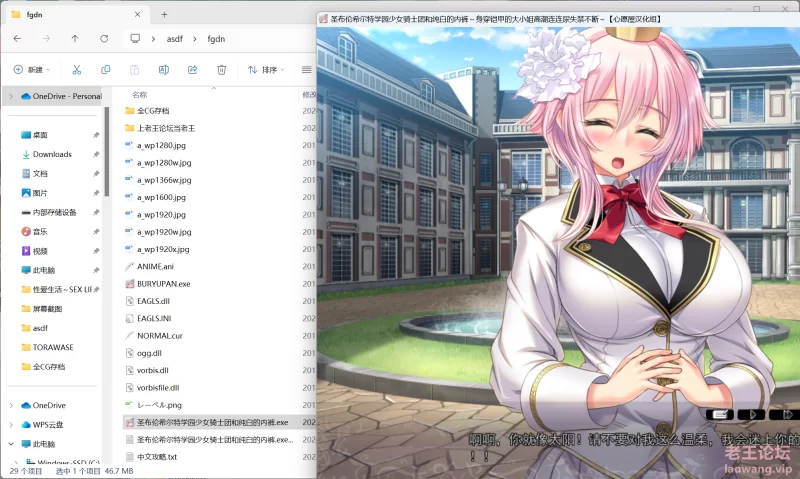Viewport: 800px width, 479px height.
Task: Open a new Explorer tab with plus
Action: click(x=164, y=15)
